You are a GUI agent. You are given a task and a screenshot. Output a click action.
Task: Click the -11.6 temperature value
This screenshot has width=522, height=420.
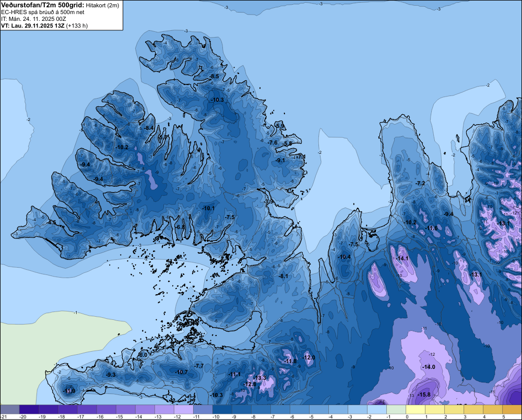[x=432, y=228]
